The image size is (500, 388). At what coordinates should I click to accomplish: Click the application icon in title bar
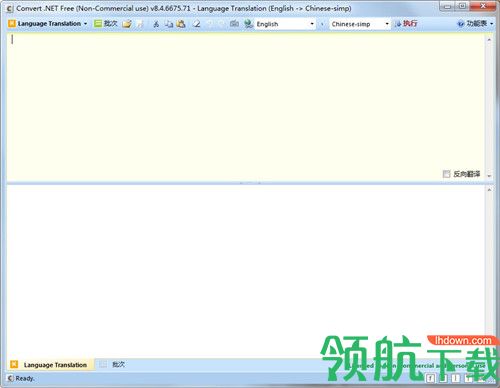[x=10, y=9]
